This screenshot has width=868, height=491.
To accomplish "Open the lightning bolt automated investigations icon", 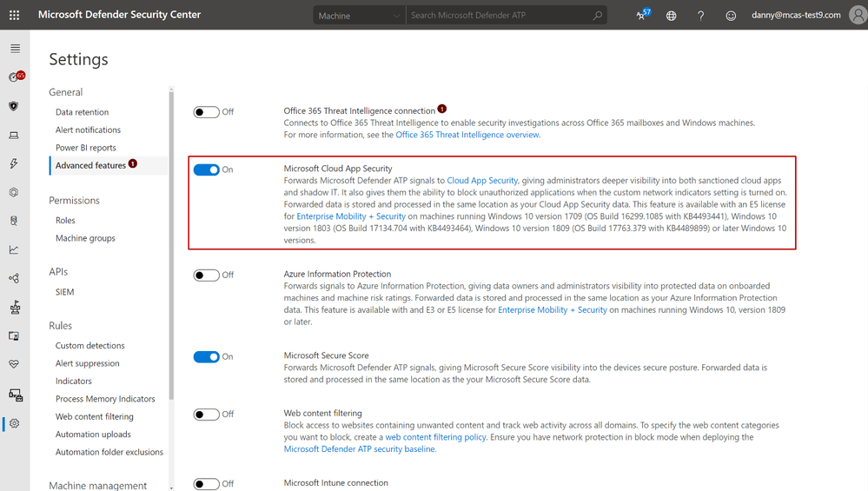I will coord(14,163).
